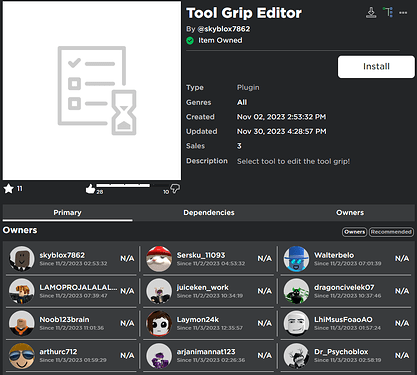Viewport: 417px width, 375px height.
Task: Click the like ratio bar
Action: point(133,185)
